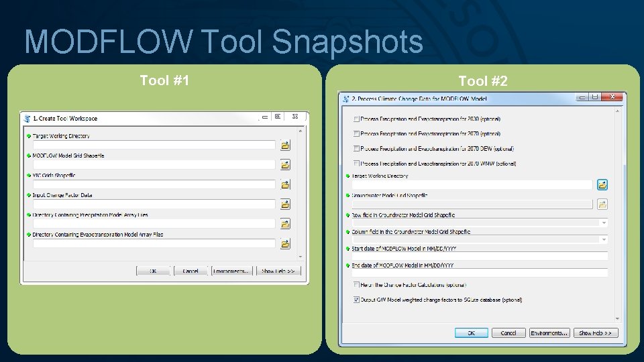Click the Process Climate Change Data title icon
The width and height of the screenshot is (644, 362).
pos(346,99)
